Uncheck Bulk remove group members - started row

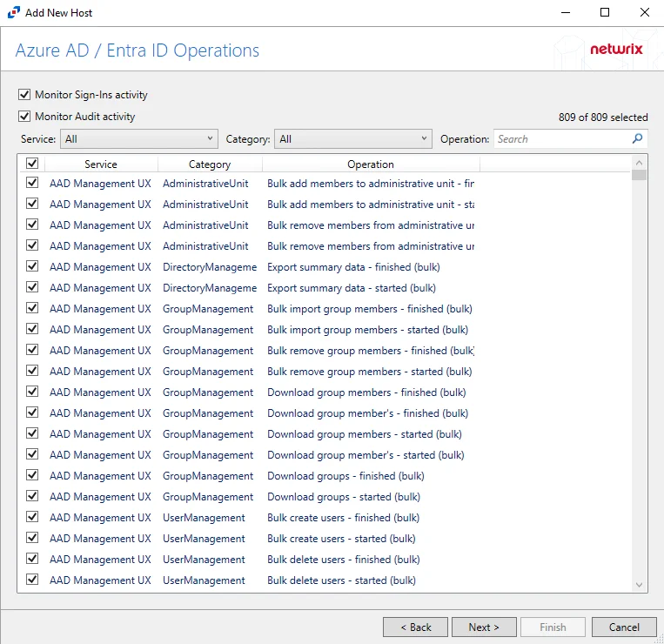coord(32,371)
